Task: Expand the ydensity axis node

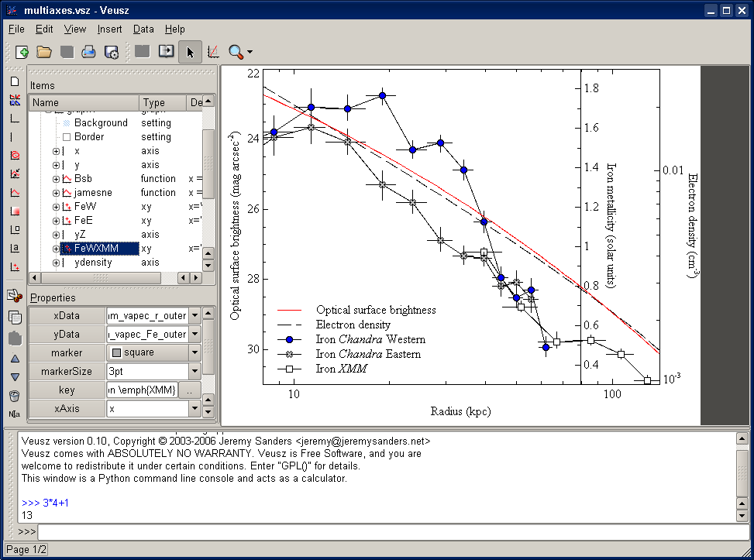Action: click(x=57, y=263)
